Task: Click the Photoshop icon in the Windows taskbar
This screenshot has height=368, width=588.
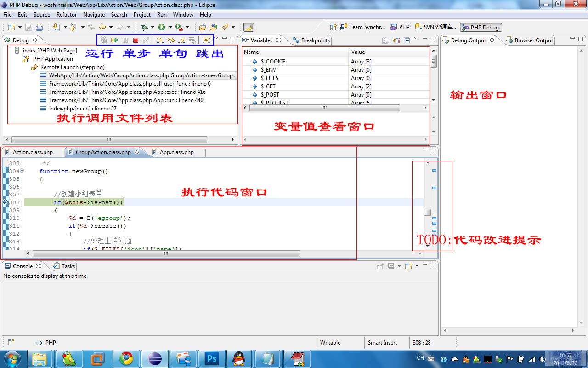Action: tap(212, 359)
